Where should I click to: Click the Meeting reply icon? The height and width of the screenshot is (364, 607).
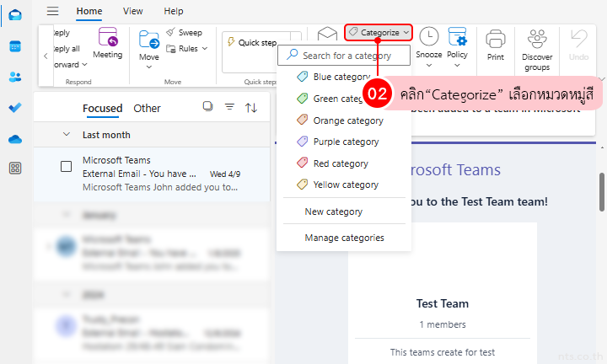[107, 42]
